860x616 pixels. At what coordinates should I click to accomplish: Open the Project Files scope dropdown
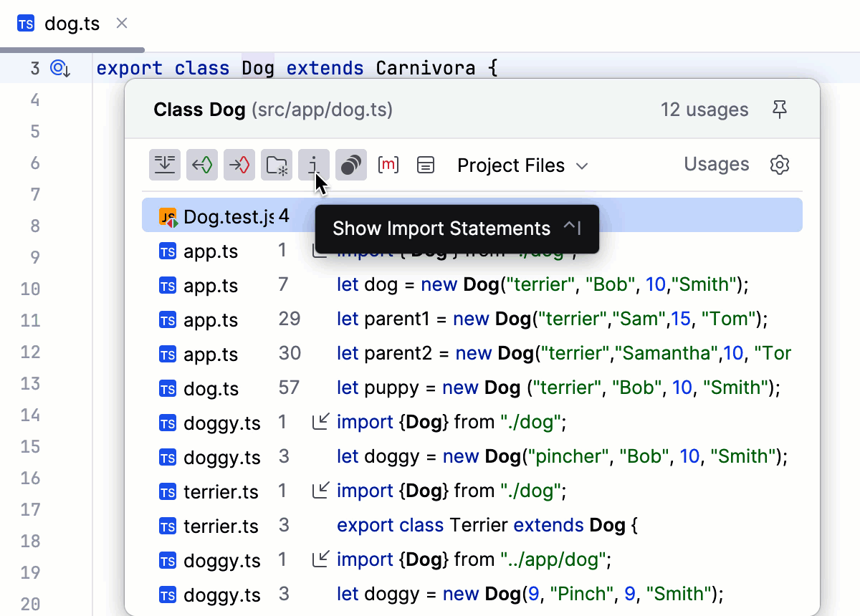point(522,165)
